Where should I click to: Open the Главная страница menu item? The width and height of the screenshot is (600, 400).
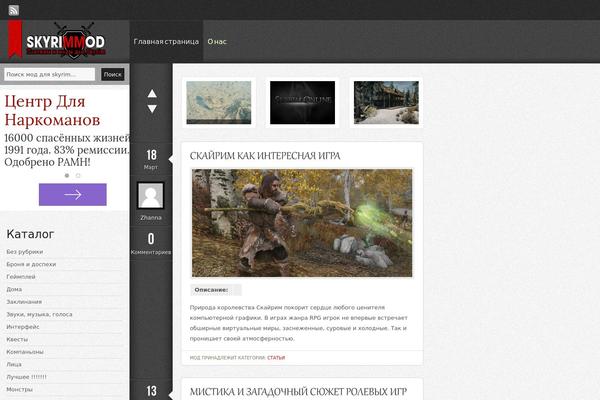tap(166, 41)
